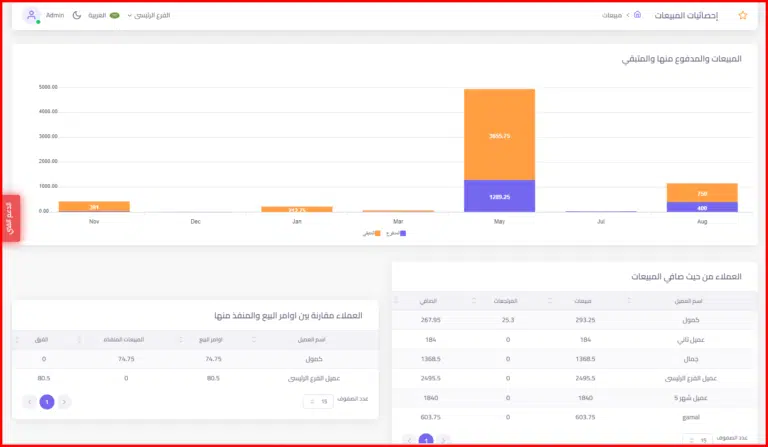Go to next page in comparison table

27,401
